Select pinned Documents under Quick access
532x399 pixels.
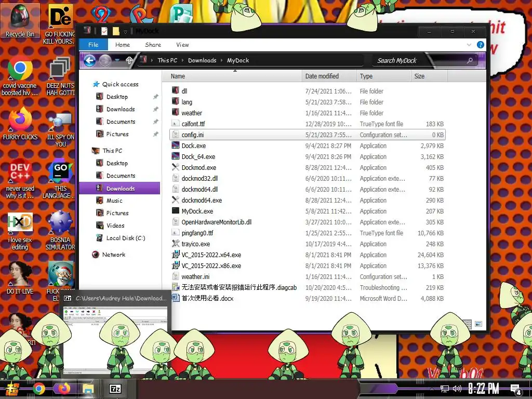pos(121,122)
